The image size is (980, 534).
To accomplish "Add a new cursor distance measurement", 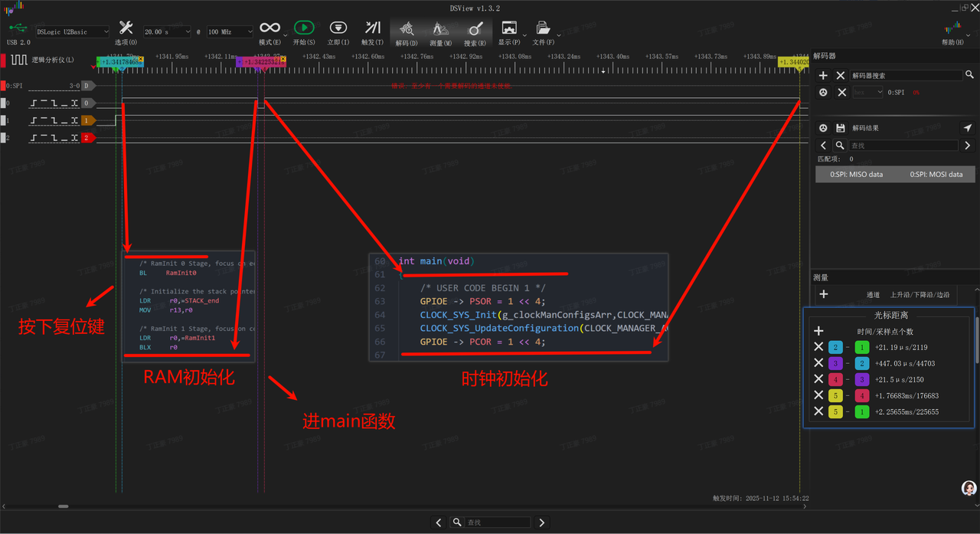I will (818, 331).
